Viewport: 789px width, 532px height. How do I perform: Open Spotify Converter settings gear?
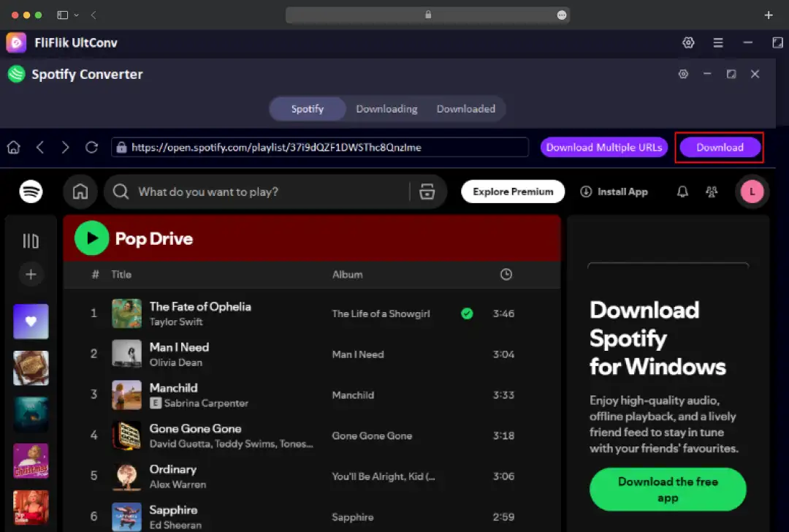(x=683, y=74)
